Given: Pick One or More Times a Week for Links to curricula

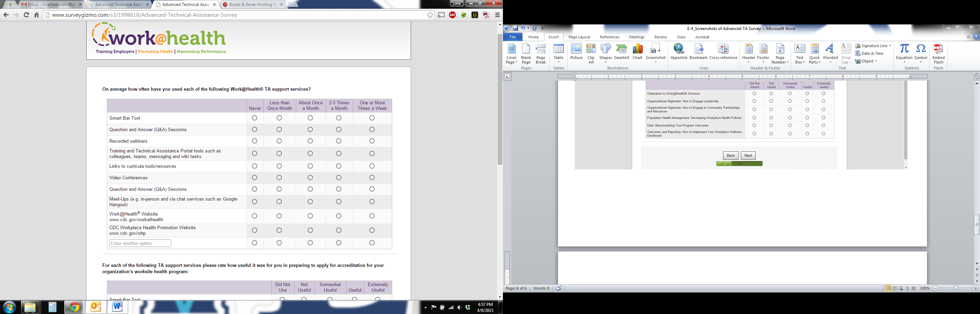Looking at the screenshot, I should 372,166.
